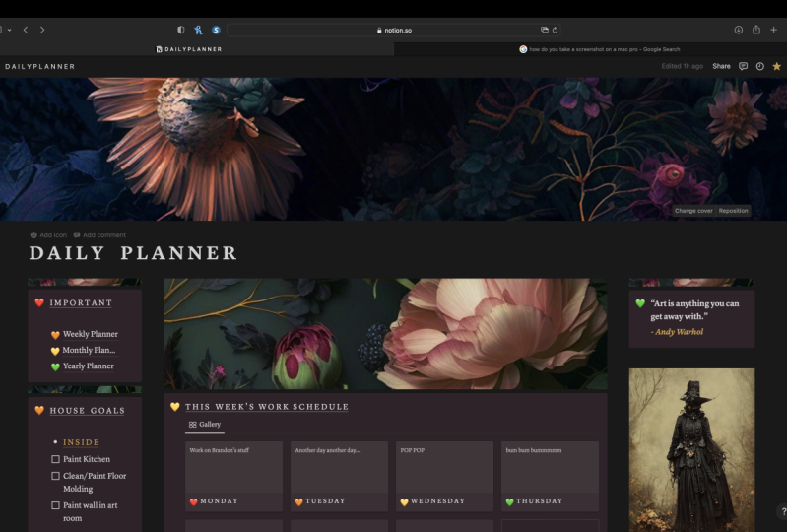Image resolution: width=787 pixels, height=532 pixels.
Task: Check the Paint Kitchen checkbox
Action: coord(56,459)
